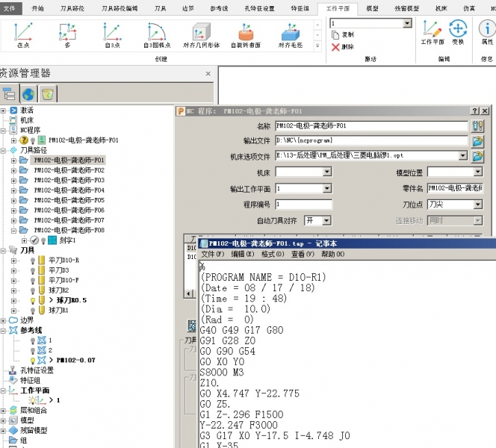
Task: Toggle visibility bulb of reference line 1
Action: click(x=33, y=340)
